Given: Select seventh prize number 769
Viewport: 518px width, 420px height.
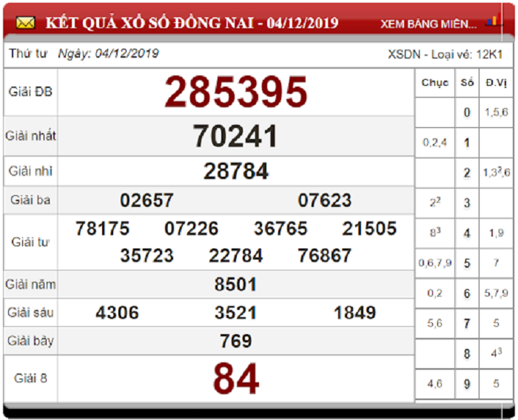Looking at the screenshot, I should (236, 341).
